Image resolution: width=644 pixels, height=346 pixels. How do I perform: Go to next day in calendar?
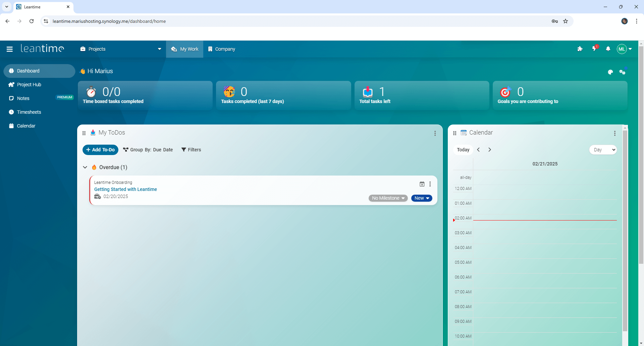coord(490,150)
